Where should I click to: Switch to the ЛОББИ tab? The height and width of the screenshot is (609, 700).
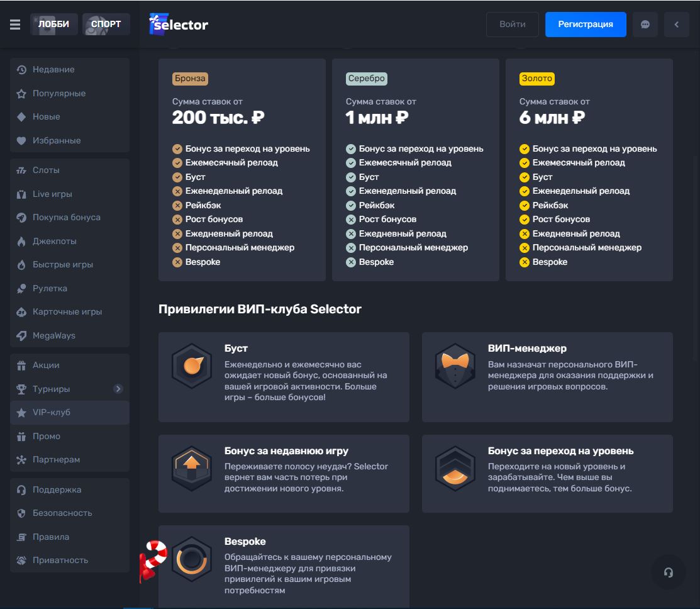[54, 25]
